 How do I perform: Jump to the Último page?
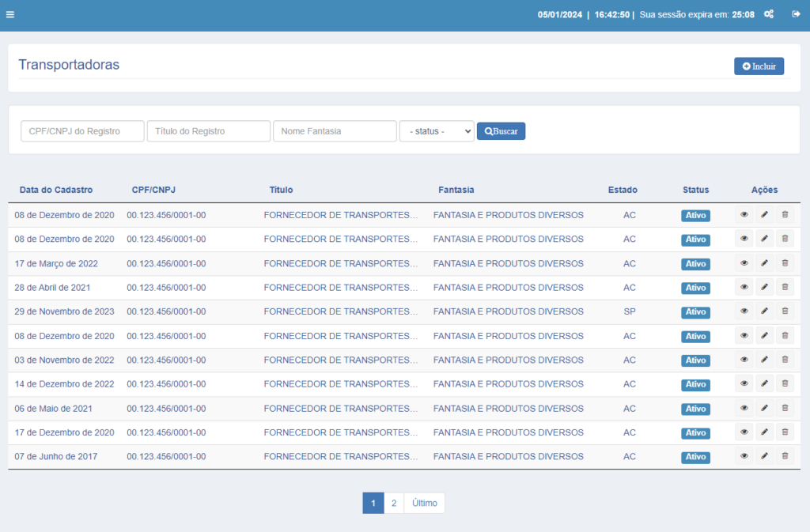[425, 503]
